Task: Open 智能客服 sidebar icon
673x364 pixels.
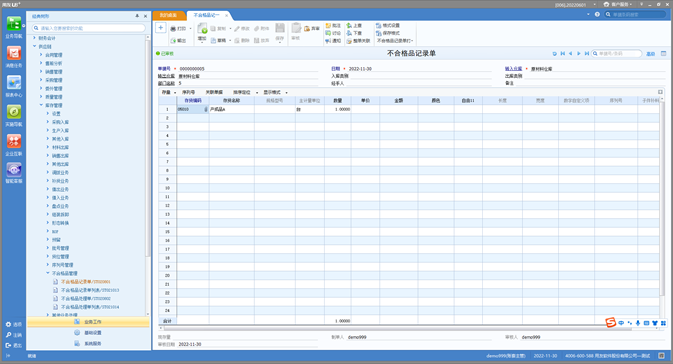Action: [x=14, y=170]
